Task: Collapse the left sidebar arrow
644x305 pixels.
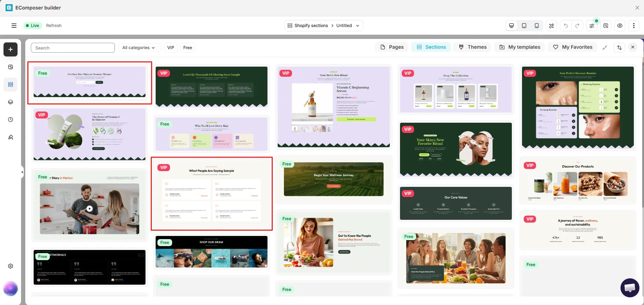Action: [22, 172]
